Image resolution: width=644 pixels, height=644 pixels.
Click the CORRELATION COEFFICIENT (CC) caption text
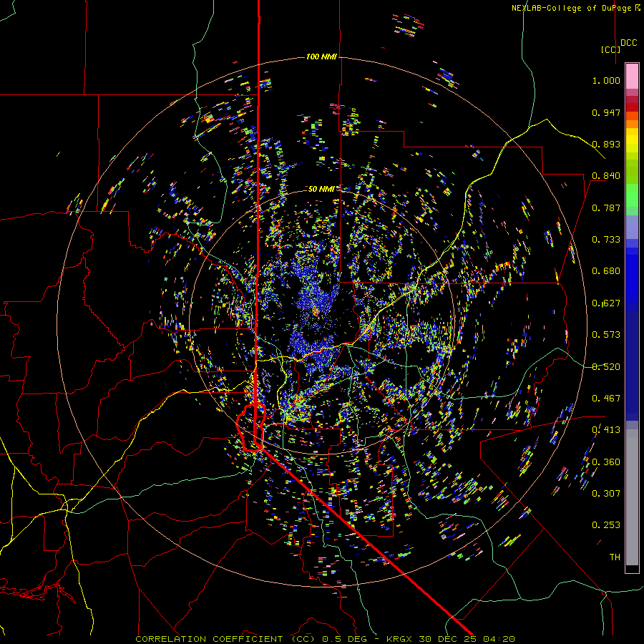point(225,639)
